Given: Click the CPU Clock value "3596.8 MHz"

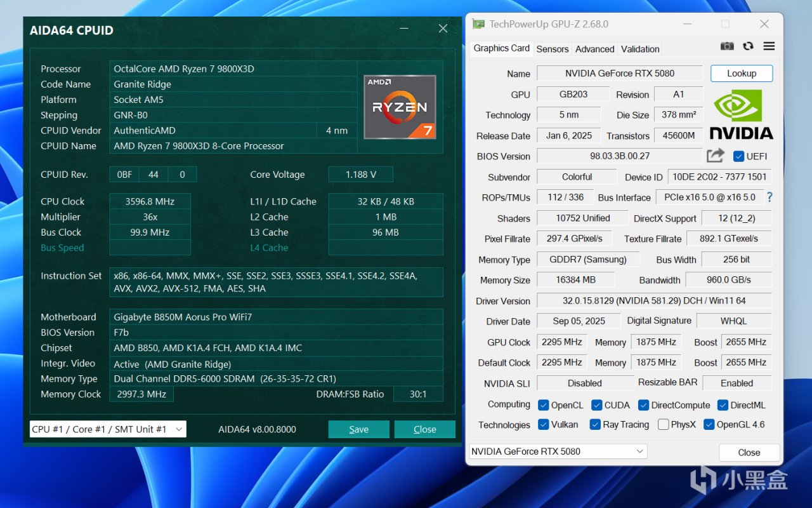Looking at the screenshot, I should click(150, 201).
